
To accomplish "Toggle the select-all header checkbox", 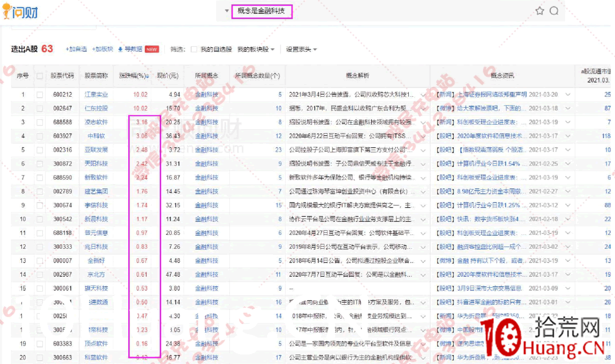I will 39,76.
